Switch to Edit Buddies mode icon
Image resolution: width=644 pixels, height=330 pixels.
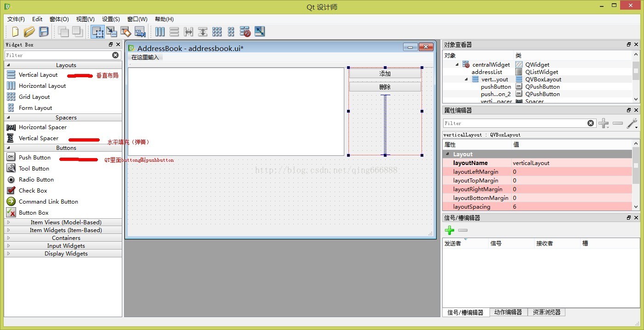125,32
